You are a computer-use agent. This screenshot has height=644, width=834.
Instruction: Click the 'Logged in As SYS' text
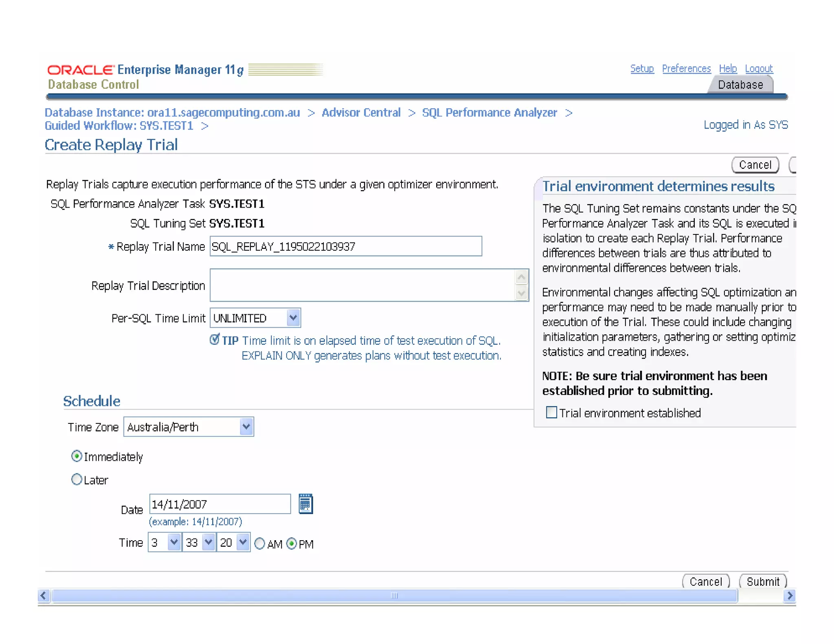point(746,125)
